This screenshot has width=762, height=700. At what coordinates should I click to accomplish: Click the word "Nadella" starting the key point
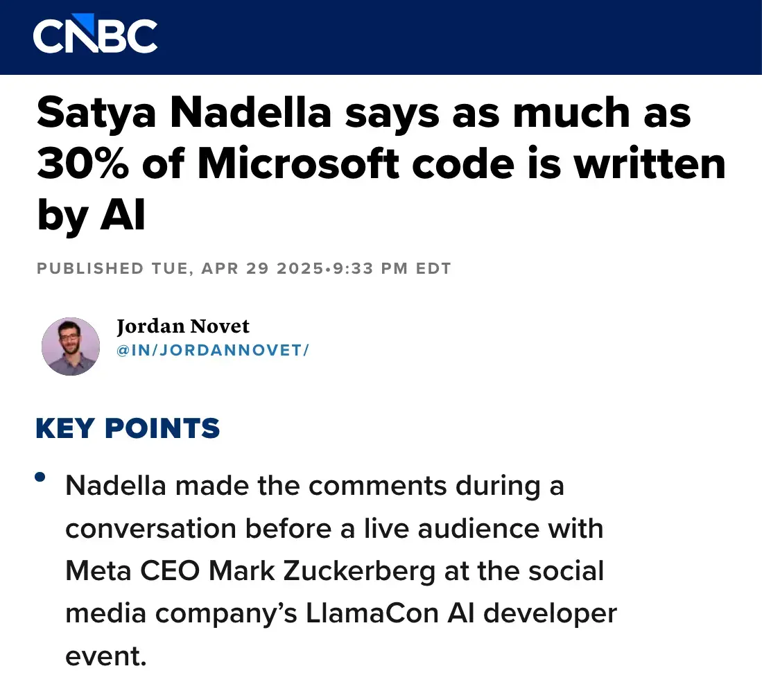[x=116, y=486]
